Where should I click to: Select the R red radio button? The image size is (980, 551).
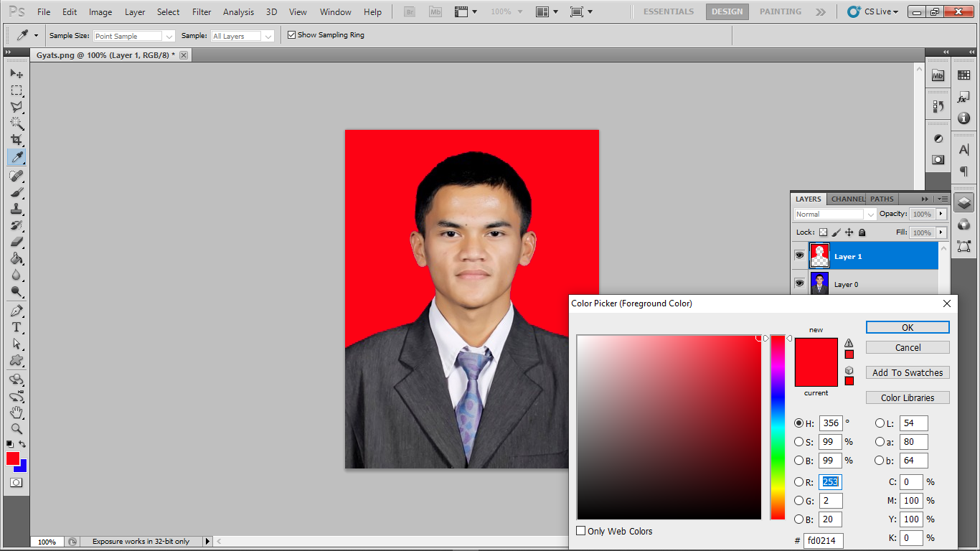coord(798,482)
